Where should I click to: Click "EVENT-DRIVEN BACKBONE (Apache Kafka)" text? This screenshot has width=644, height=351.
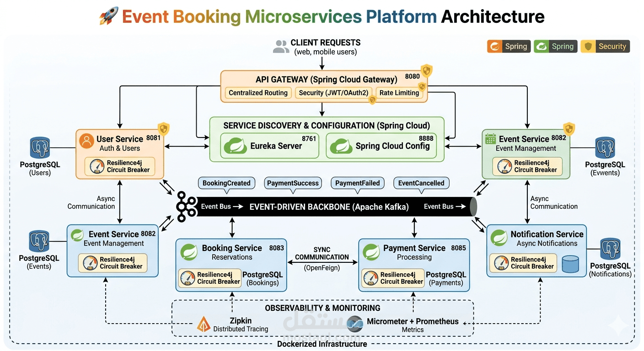point(329,207)
